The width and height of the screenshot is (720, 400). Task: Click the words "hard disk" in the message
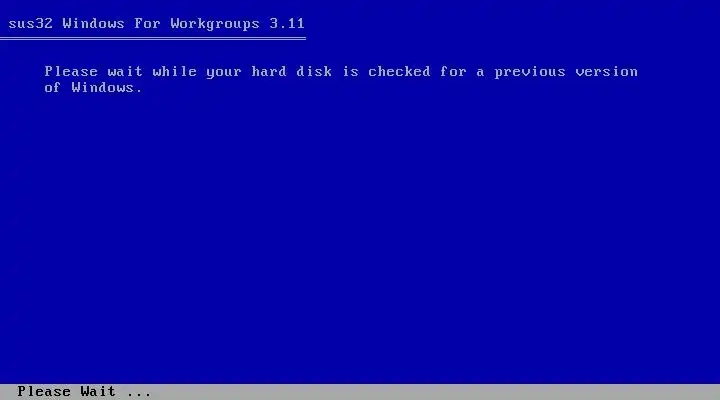coord(292,72)
